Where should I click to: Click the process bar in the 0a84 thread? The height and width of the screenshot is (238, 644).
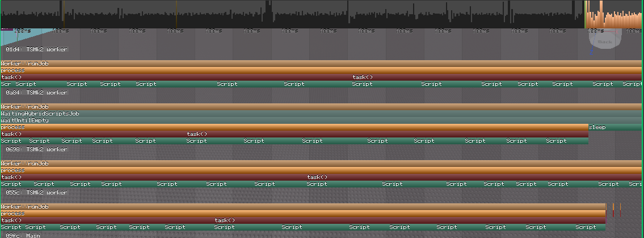[x=294, y=127]
